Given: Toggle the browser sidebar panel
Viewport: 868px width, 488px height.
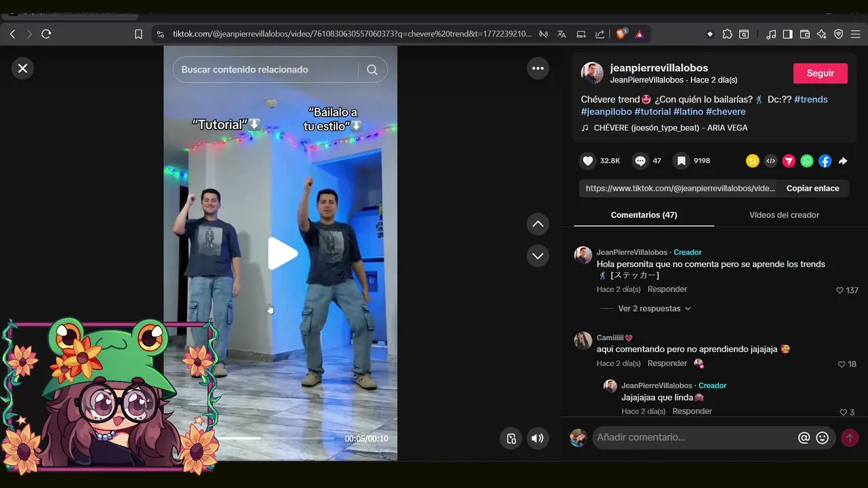Looking at the screenshot, I should coord(787,34).
